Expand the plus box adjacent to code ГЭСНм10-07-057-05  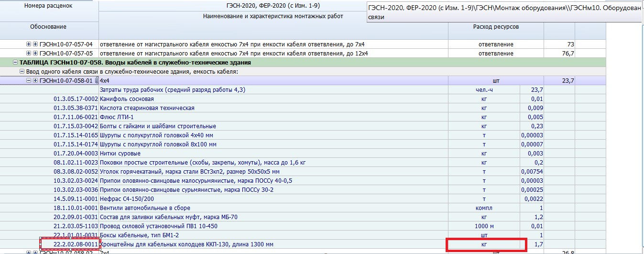[x=35, y=54]
